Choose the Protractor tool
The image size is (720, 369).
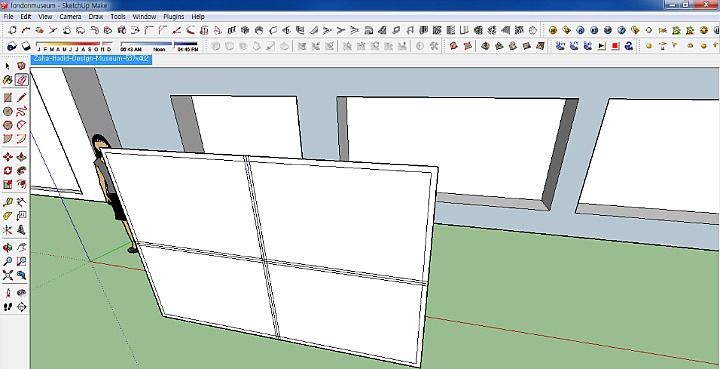[8, 216]
